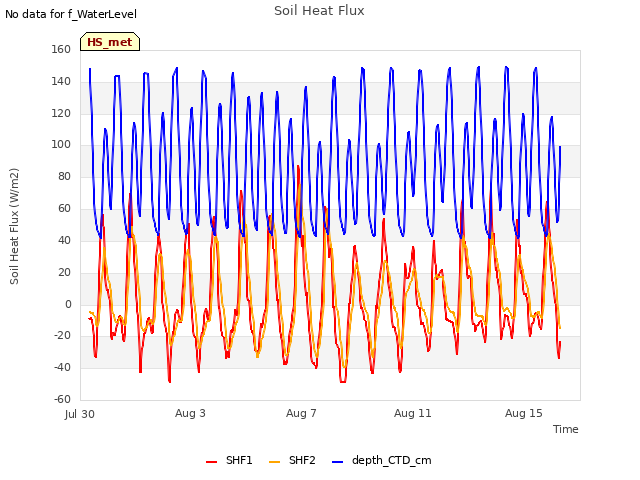Click the Aug 7 x-axis tick label
This screenshot has width=640, height=480.
pos(301,413)
